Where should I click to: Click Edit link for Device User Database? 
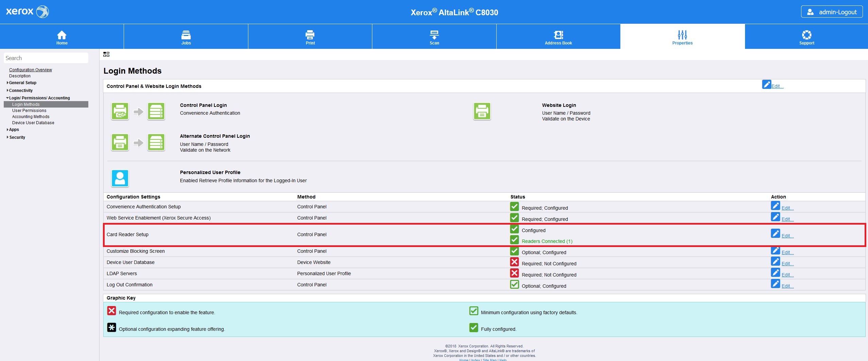[x=787, y=264]
